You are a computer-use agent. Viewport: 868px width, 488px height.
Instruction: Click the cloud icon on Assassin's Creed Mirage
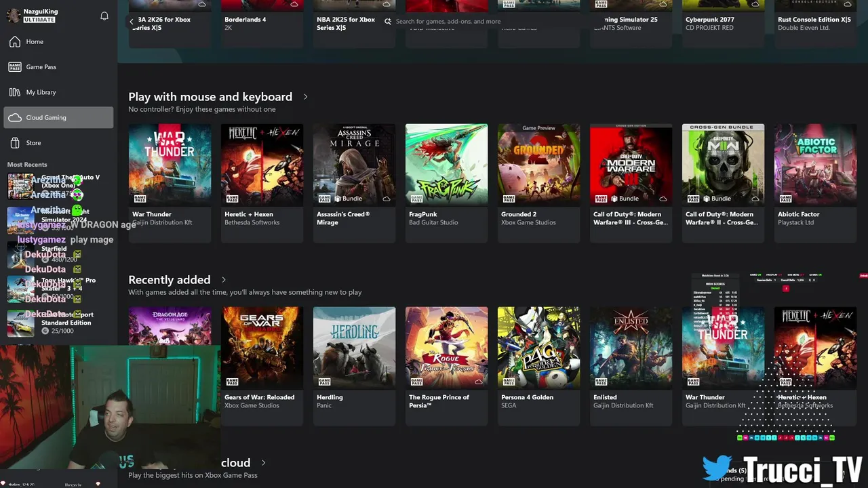(387, 199)
